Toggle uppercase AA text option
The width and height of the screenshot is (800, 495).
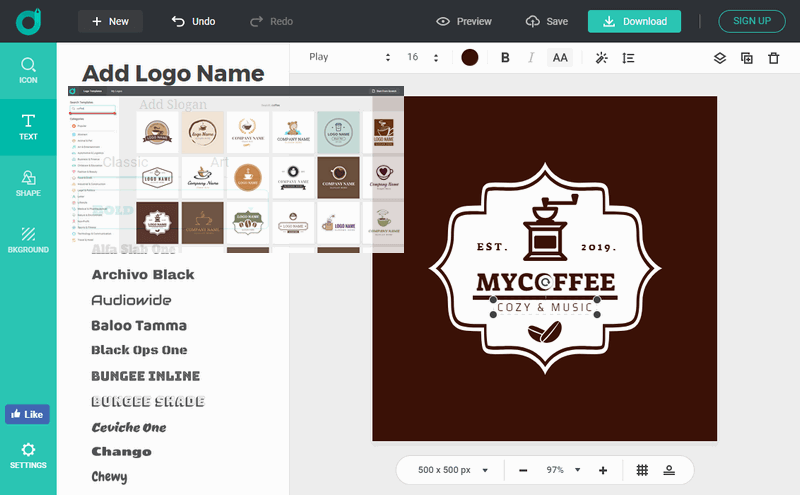point(560,58)
